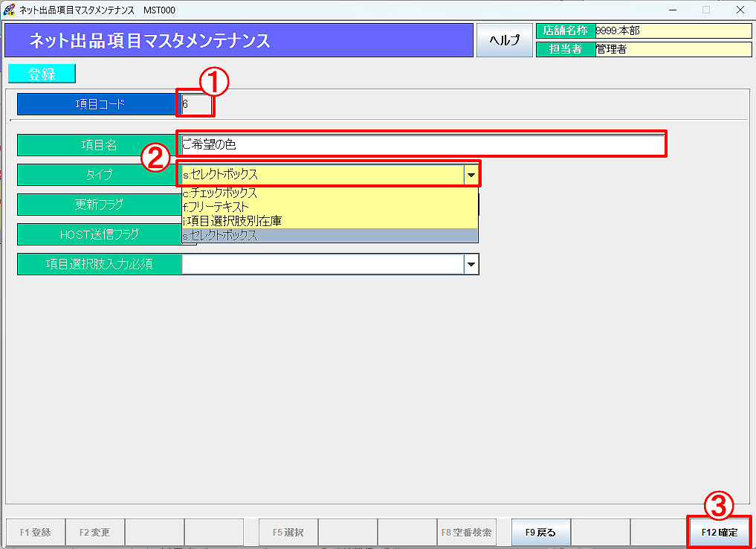Expand the 項目選択肢入力必須 dropdown arrow
The width and height of the screenshot is (756, 549).
tap(471, 264)
